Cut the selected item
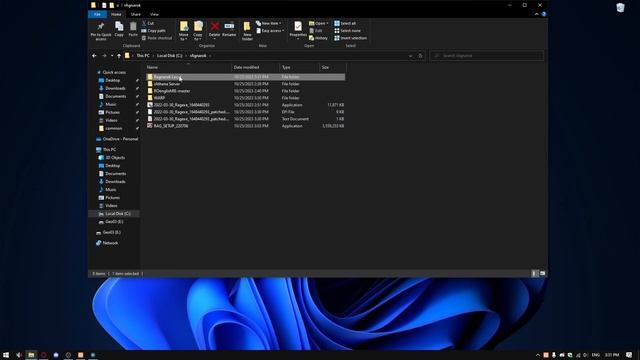 click(148, 23)
